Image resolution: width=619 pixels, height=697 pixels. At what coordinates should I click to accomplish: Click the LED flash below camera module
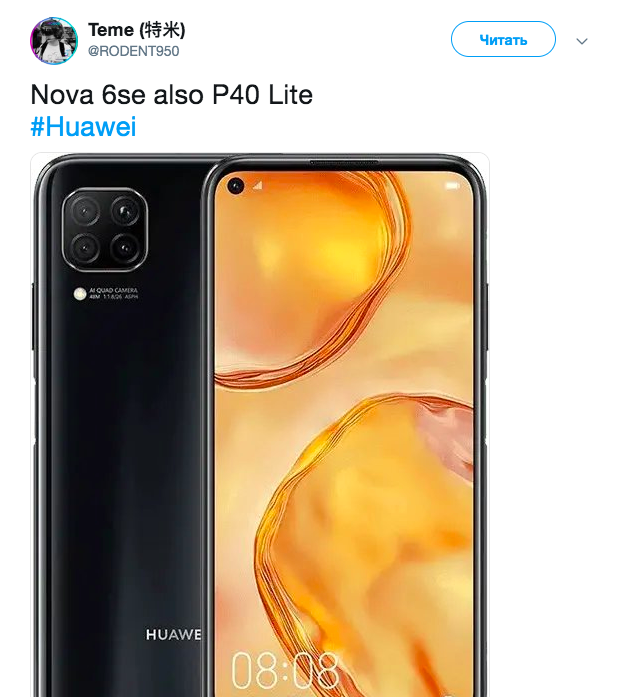coord(80,293)
